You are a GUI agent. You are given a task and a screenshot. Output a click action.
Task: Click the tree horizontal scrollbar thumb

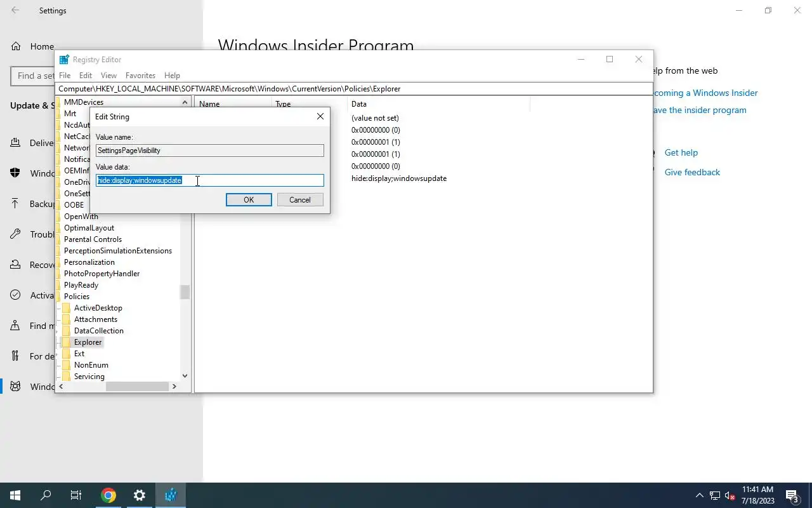click(137, 386)
